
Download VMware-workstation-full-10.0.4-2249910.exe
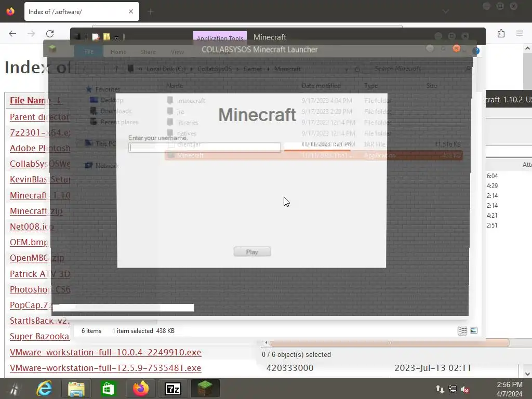[x=105, y=352]
